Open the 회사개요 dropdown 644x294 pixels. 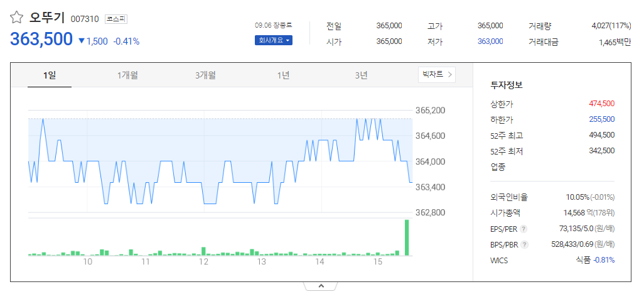274,40
